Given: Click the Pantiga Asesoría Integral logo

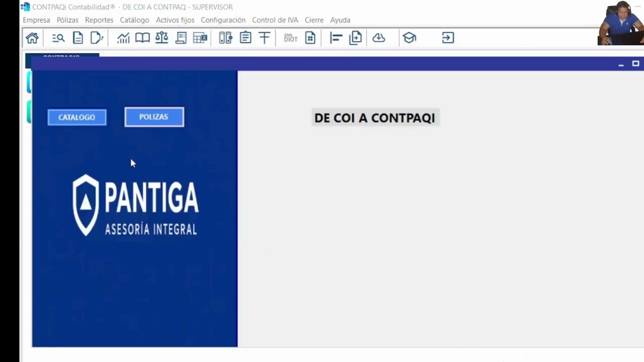Looking at the screenshot, I should [136, 205].
